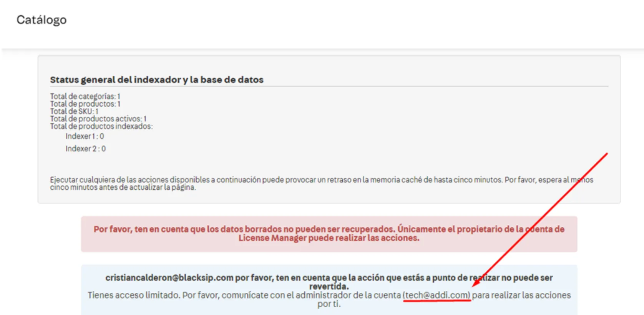Click the 'Total de SKU: 1' line
The image size is (644, 315).
(74, 111)
